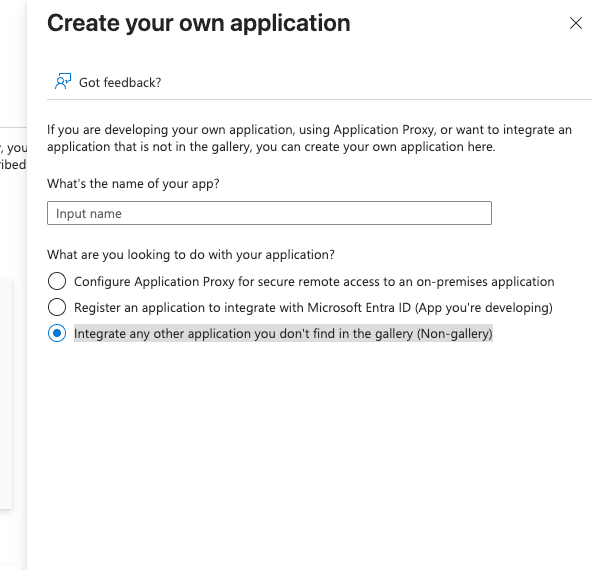The width and height of the screenshot is (611, 570).
Task: Open the Got feedback? link
Action: point(120,82)
